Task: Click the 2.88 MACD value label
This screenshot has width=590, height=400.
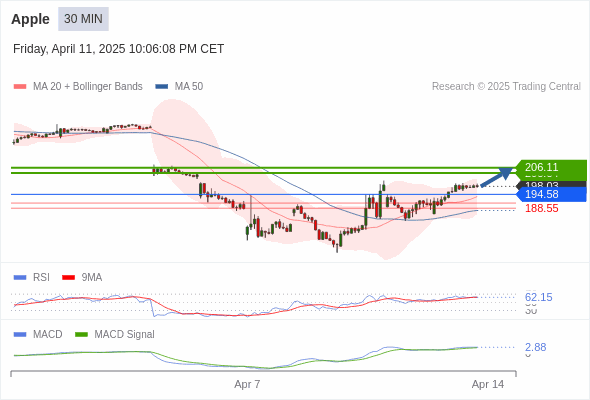Action: [x=535, y=347]
